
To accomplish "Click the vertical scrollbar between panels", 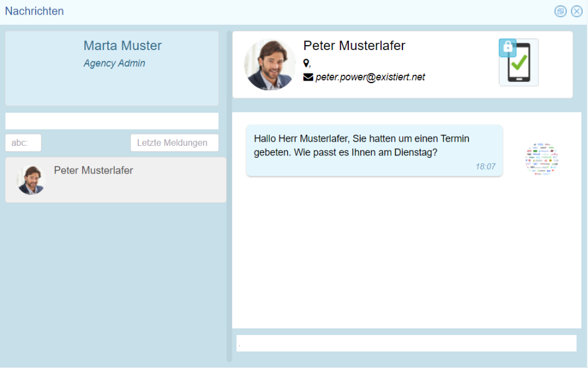I will 229,196.
